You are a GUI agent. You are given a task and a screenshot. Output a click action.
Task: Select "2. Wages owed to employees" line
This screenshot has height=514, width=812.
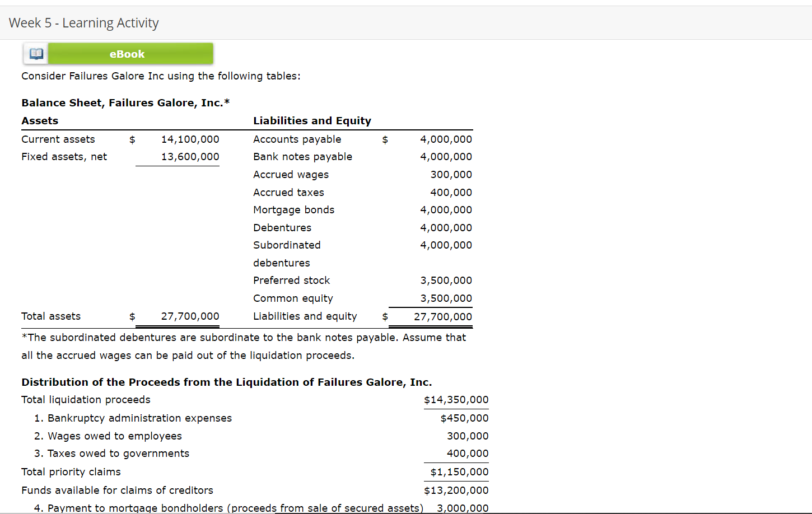pos(108,436)
